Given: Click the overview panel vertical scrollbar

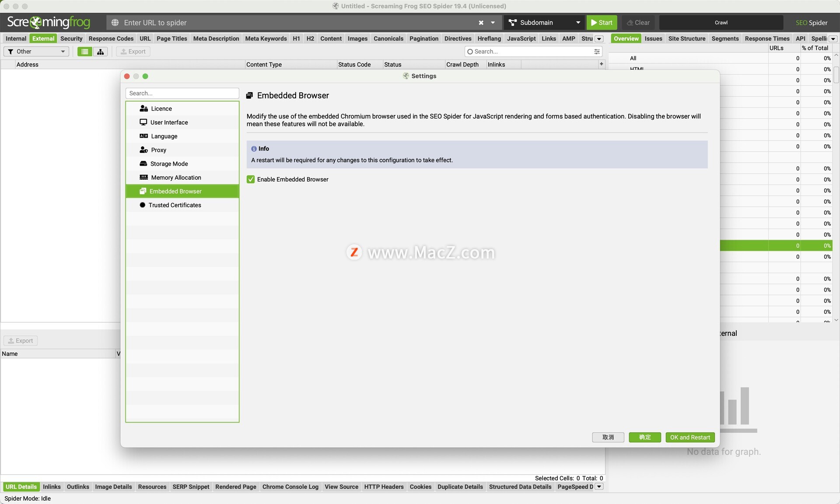Looking at the screenshot, I should (x=836, y=74).
